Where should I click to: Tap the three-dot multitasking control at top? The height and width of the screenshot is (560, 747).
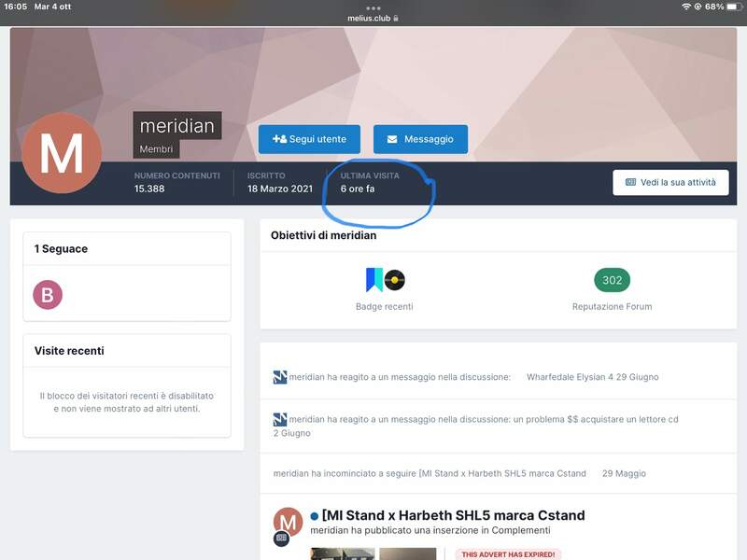(373, 7)
